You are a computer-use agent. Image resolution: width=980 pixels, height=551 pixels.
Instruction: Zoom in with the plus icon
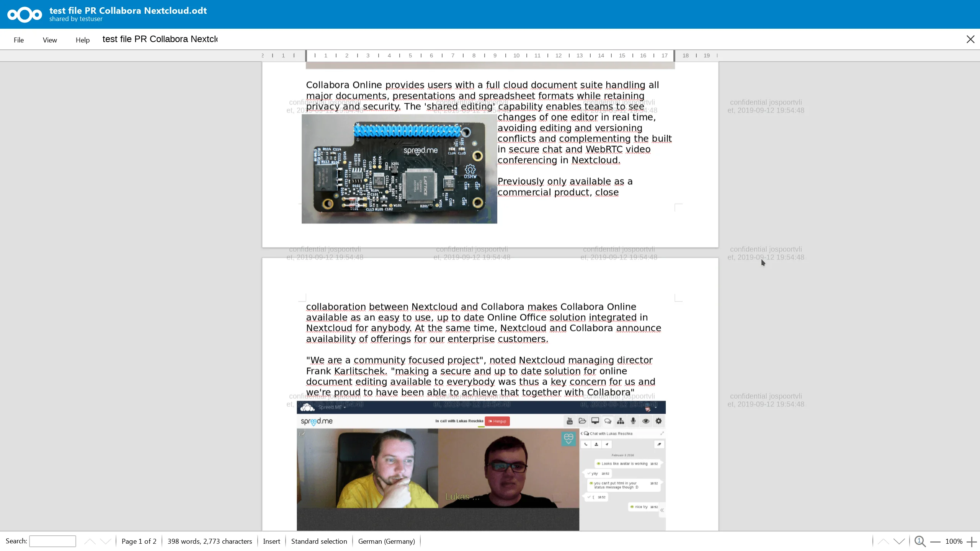tap(971, 541)
